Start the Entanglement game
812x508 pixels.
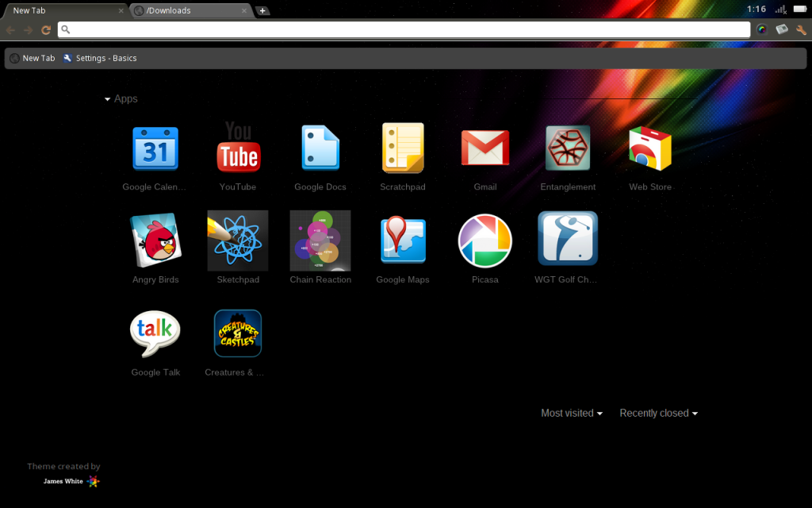tap(568, 148)
